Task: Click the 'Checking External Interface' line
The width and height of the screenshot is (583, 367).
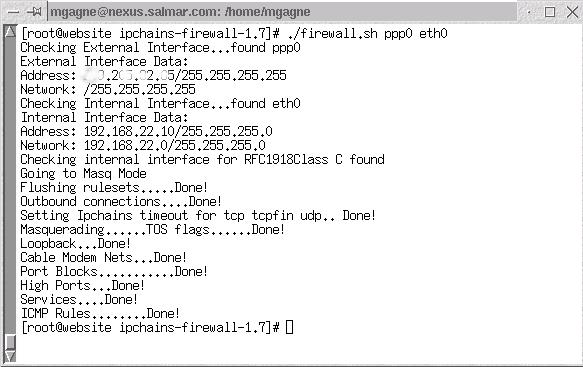Action: [x=160, y=48]
